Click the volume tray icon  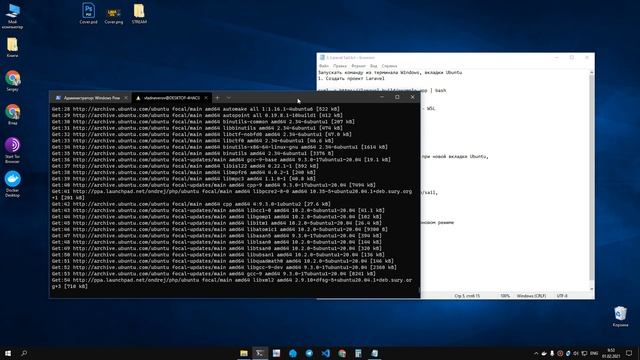tap(576, 353)
